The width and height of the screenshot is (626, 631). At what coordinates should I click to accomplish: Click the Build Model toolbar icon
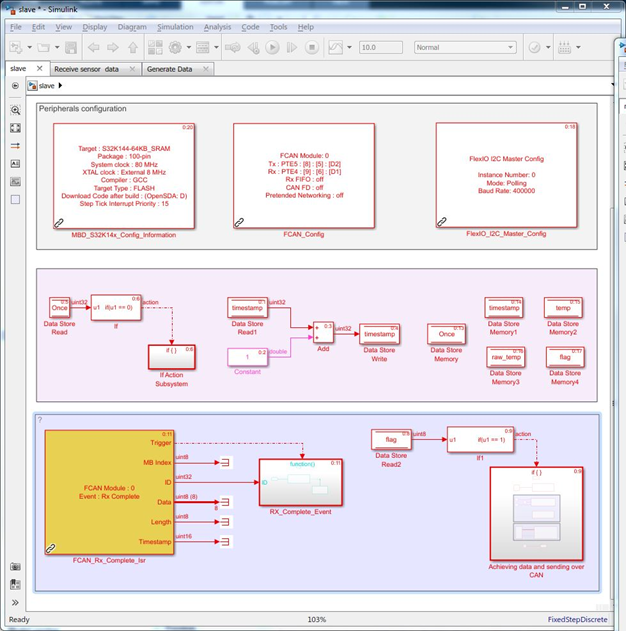pyautogui.click(x=564, y=47)
